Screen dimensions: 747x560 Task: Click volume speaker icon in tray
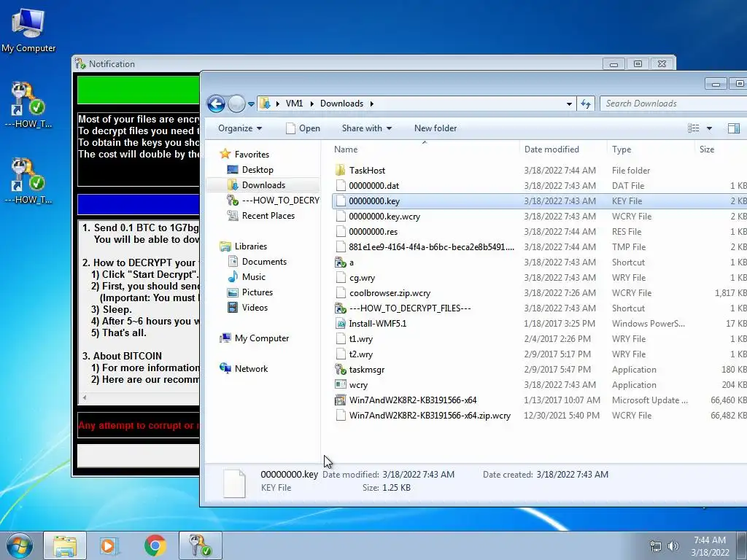[x=673, y=546]
